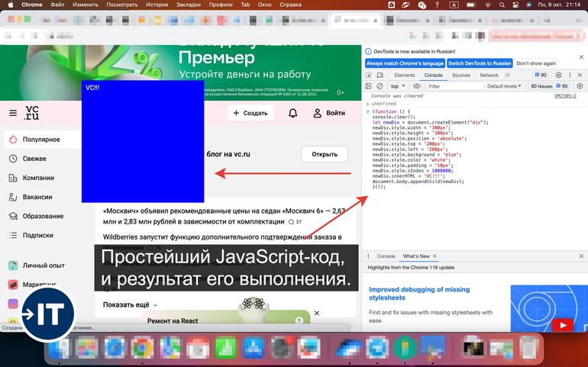Click the Открыть button
588x367 pixels.
click(325, 154)
